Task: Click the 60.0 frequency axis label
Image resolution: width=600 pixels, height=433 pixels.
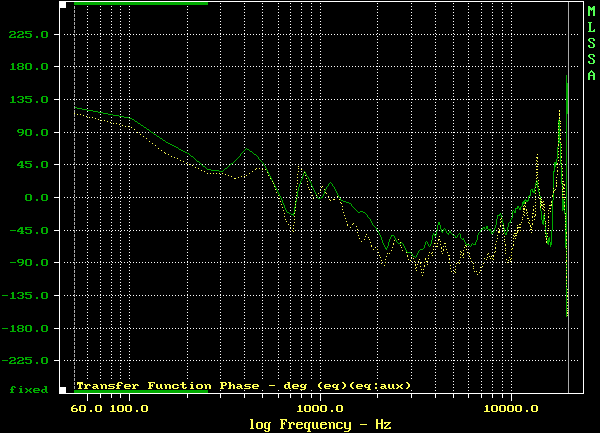Action: pos(85,409)
